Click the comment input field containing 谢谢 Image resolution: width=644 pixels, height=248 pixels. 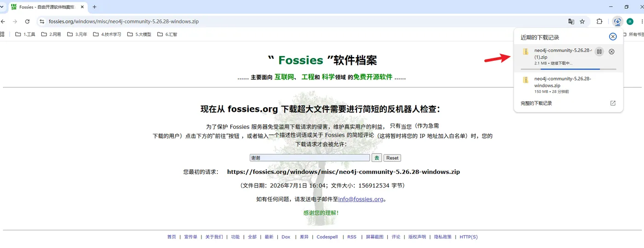point(310,158)
